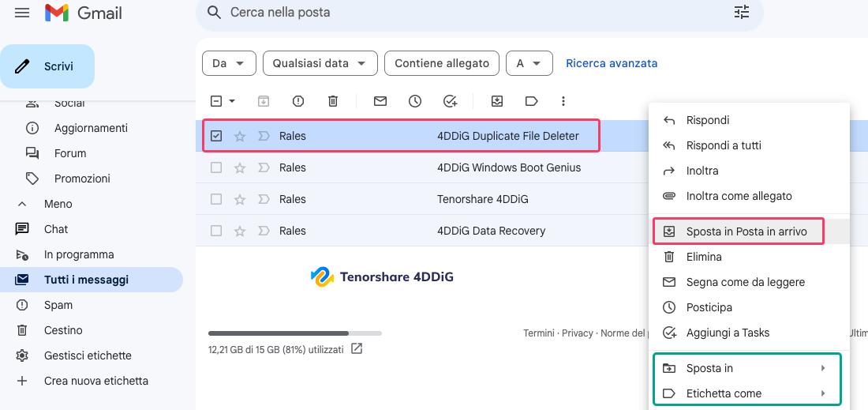
Task: Select "Inoltra come allegato" from context menu
Action: (739, 196)
